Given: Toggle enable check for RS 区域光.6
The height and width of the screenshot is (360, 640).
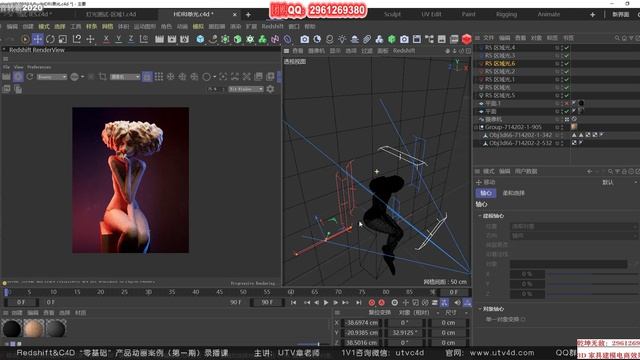Looking at the screenshot, I should 567,64.
